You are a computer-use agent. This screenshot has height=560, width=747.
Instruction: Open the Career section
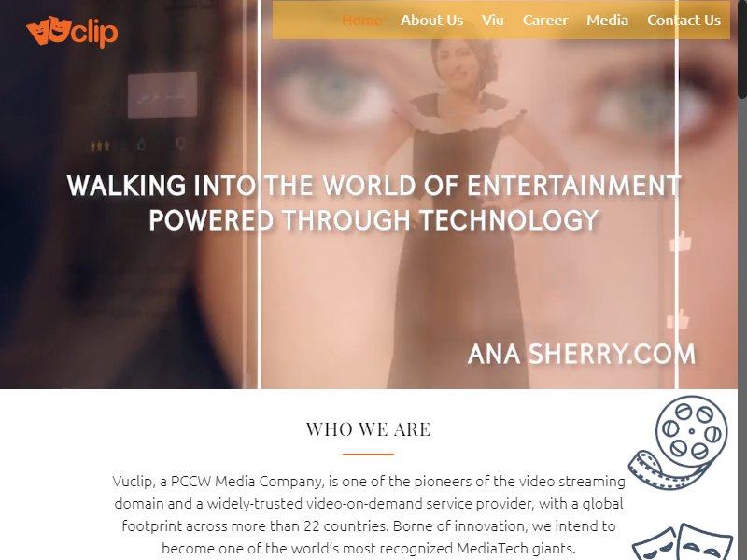[545, 21]
